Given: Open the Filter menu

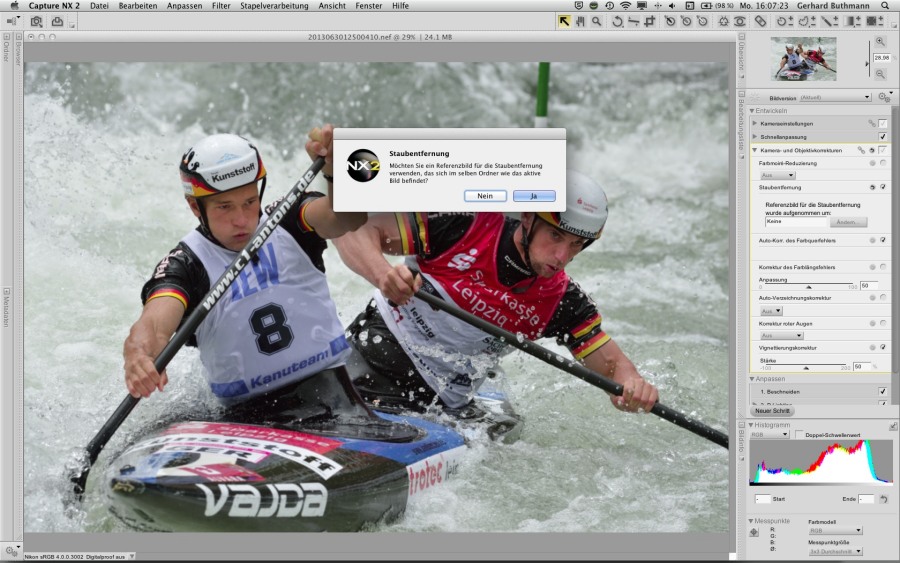Looking at the screenshot, I should (x=221, y=6).
